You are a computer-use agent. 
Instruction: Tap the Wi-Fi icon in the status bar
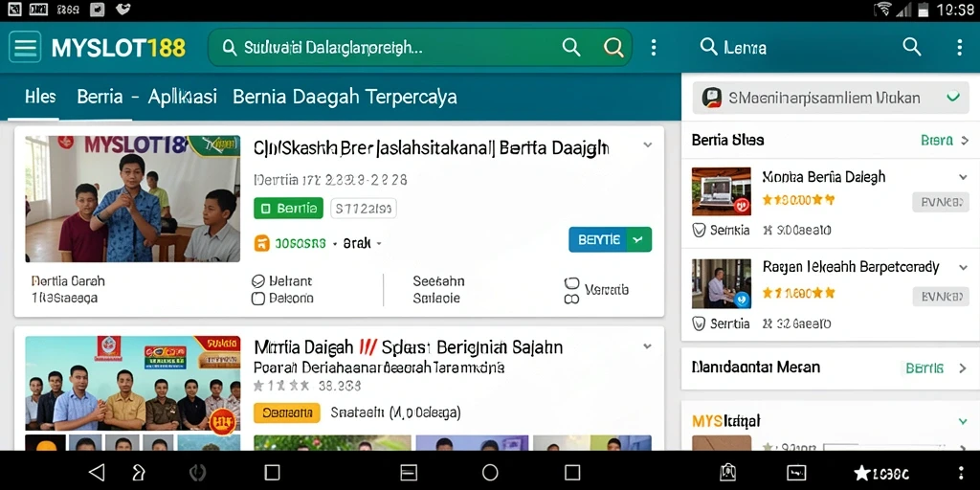pyautogui.click(x=883, y=10)
